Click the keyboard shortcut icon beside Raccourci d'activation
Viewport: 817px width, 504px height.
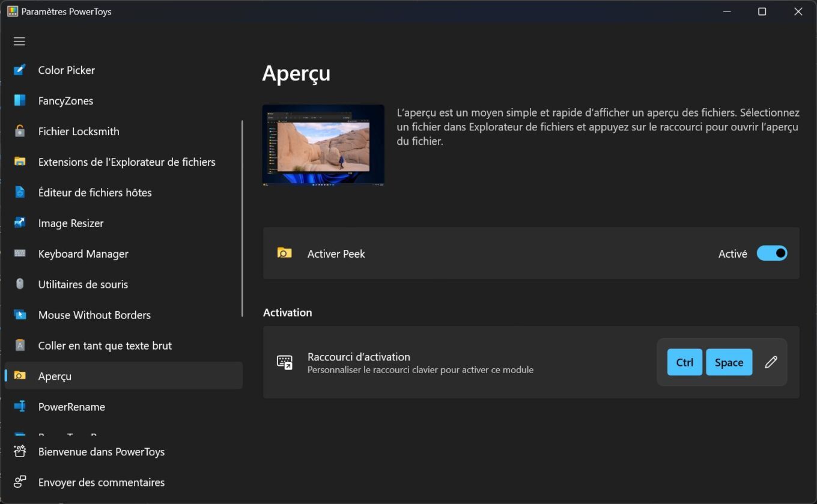point(284,362)
